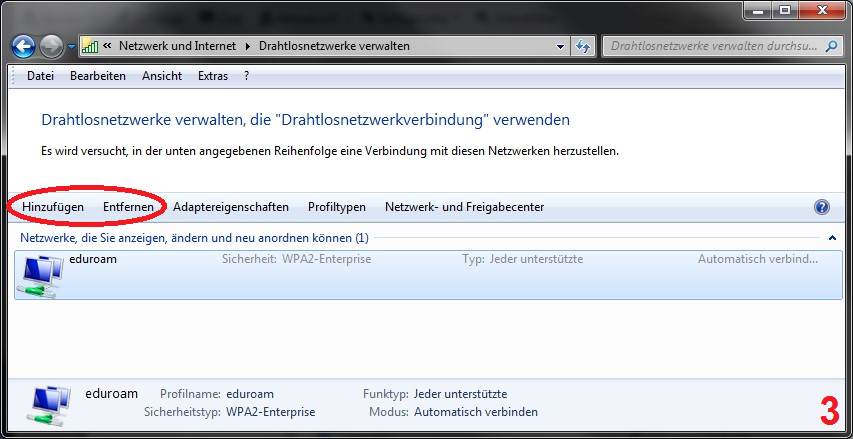Open the Extras menu
Image resolution: width=853 pixels, height=439 pixels.
(213, 76)
